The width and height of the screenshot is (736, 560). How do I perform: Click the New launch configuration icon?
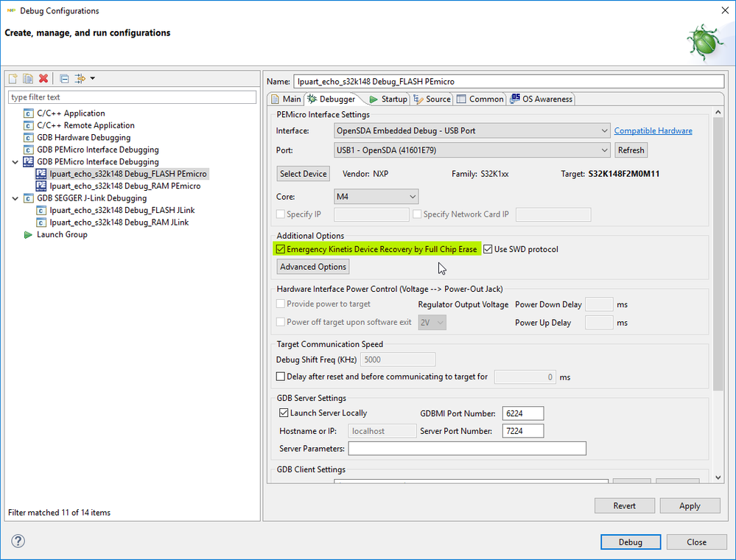point(13,78)
